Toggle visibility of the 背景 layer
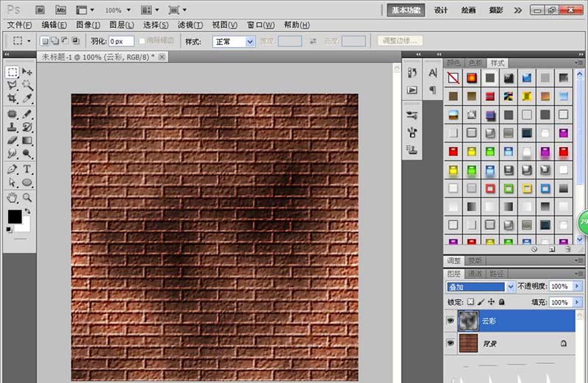The height and width of the screenshot is (383, 588). click(x=451, y=343)
